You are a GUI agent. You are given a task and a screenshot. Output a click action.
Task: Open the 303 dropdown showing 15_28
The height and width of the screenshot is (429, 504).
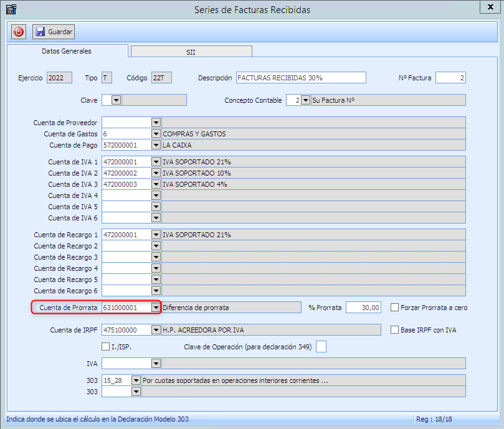[136, 380]
